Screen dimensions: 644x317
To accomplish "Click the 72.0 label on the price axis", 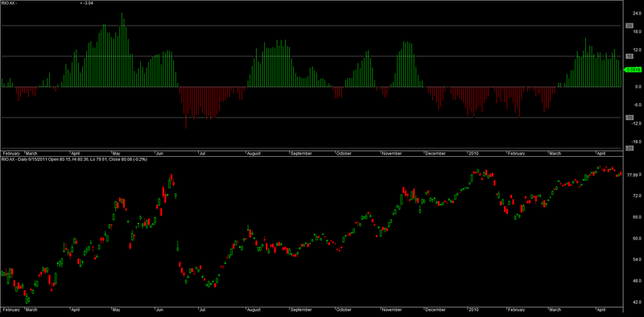I will coord(638,196).
